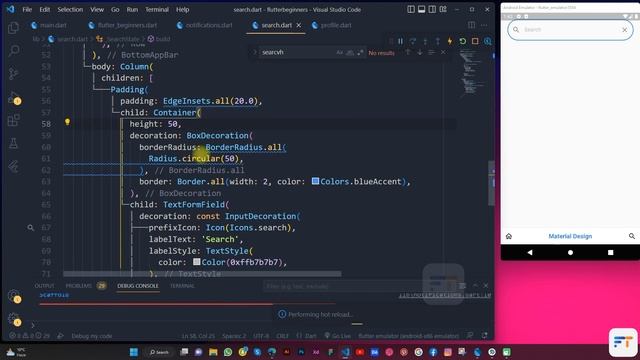Switch to the profile.dart tab
Image resolution: width=640 pixels, height=360 pixels.
331,25
